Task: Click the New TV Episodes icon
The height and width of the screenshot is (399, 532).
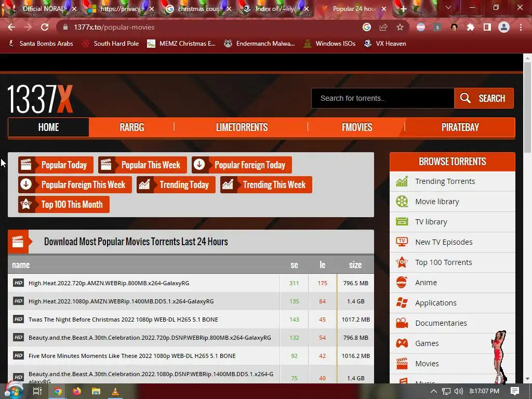Action: [x=402, y=242]
